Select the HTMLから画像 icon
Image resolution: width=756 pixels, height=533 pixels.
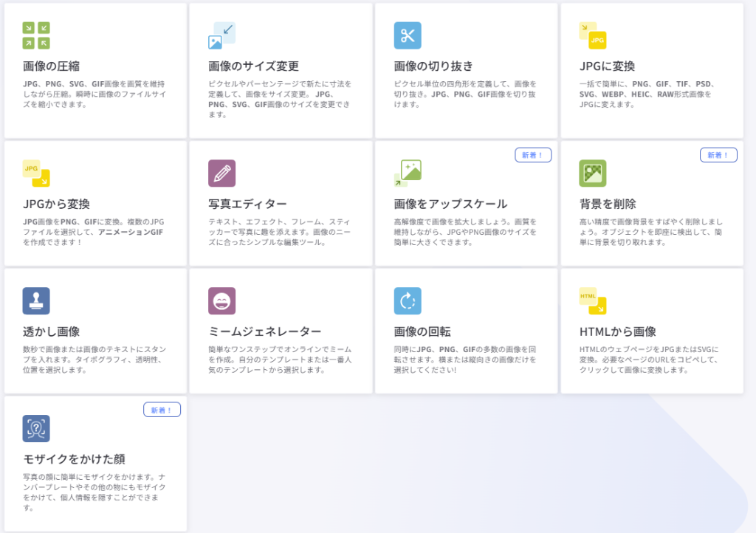[x=593, y=301]
